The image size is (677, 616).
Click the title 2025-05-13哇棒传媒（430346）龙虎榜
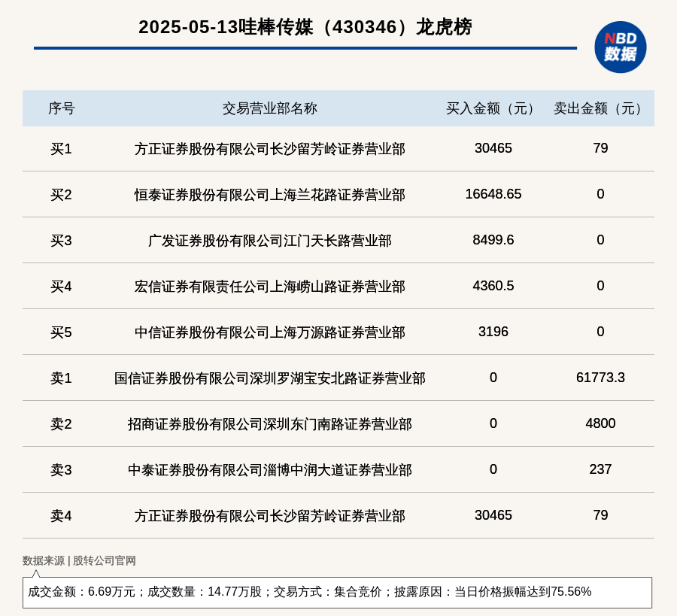(x=305, y=27)
